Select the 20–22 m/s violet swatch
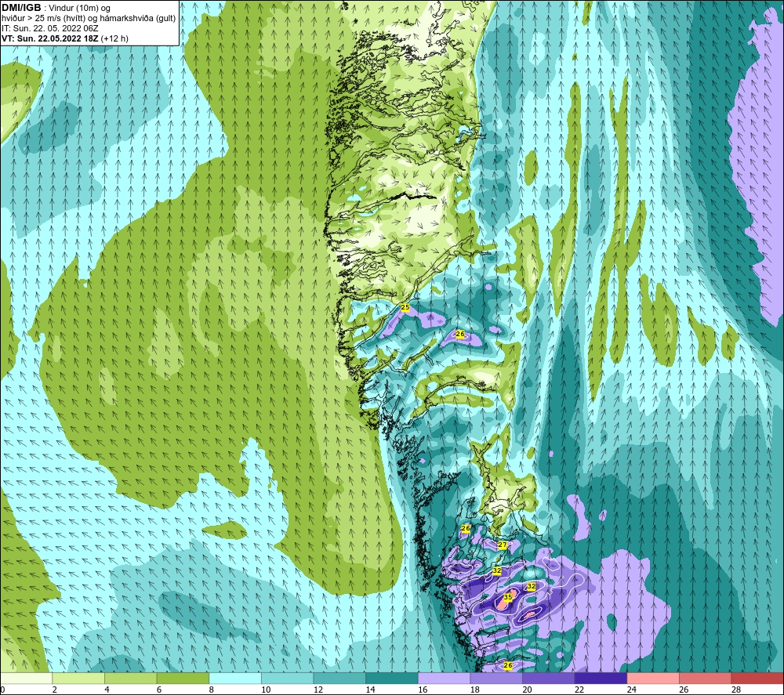The width and height of the screenshot is (784, 695). tap(549, 678)
